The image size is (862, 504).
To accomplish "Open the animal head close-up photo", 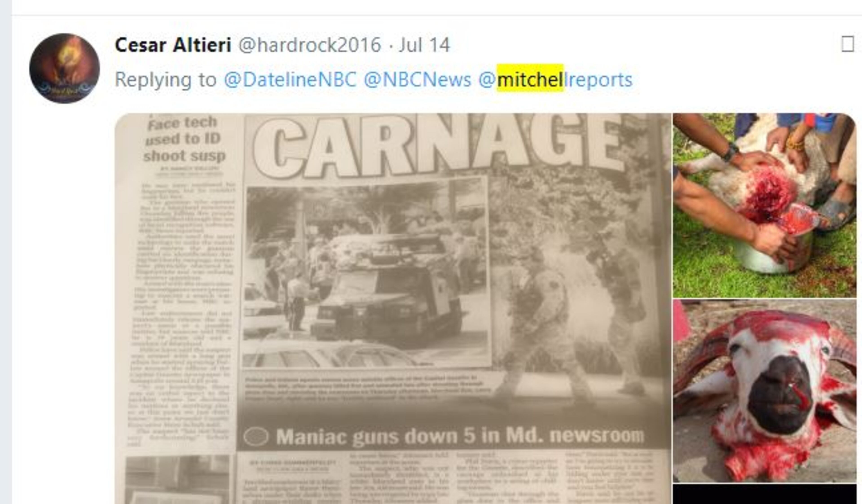I will [x=765, y=390].
